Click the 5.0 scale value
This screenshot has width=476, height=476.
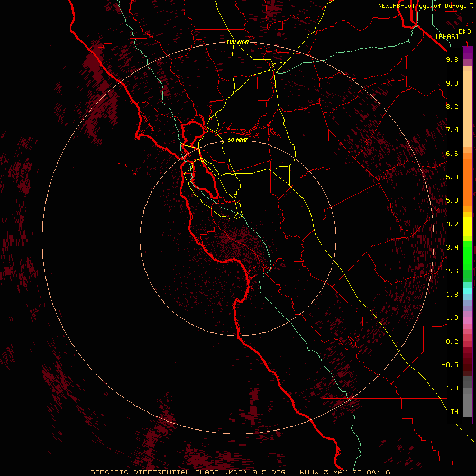coord(452,200)
